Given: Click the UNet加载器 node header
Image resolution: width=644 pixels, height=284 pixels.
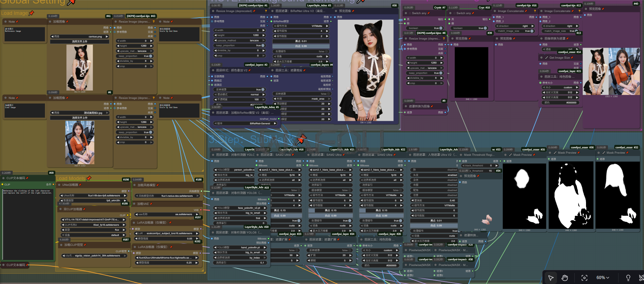Looking at the screenshot, I should point(70,185).
